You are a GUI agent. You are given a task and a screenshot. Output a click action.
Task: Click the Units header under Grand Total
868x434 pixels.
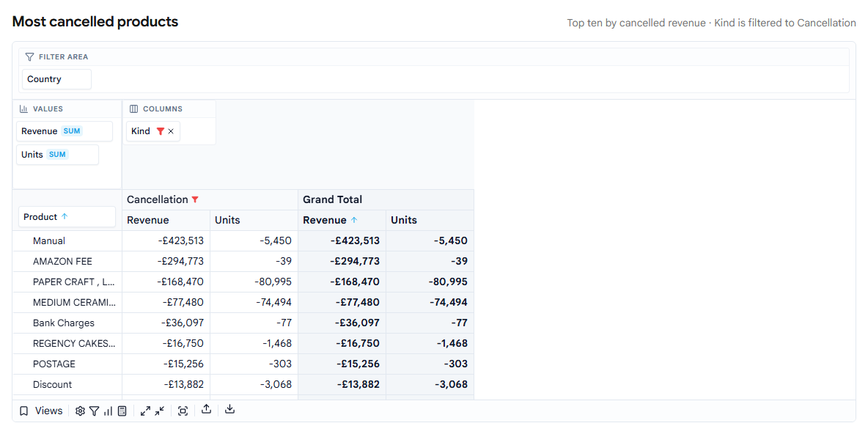430,221
